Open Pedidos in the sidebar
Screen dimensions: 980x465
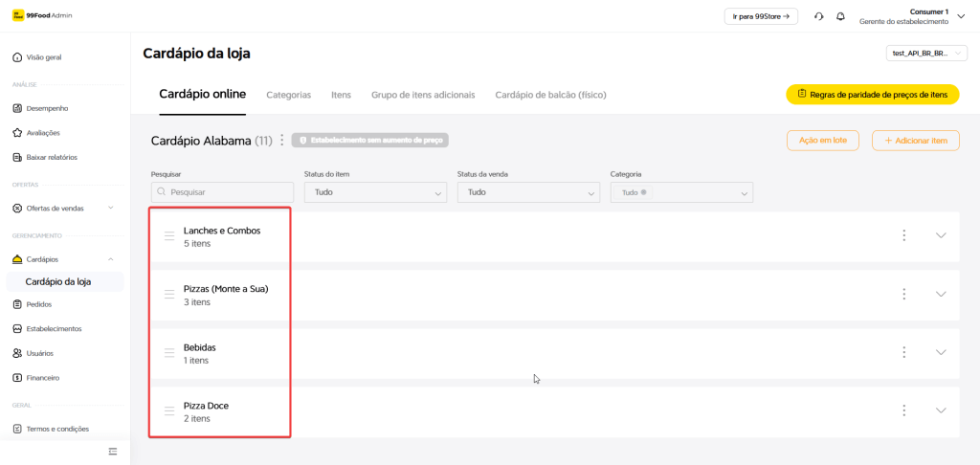pyautogui.click(x=39, y=304)
